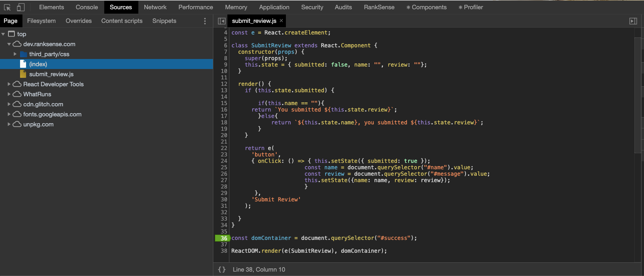Activate the inspect element picker icon
The width and height of the screenshot is (644, 276).
click(x=7, y=7)
